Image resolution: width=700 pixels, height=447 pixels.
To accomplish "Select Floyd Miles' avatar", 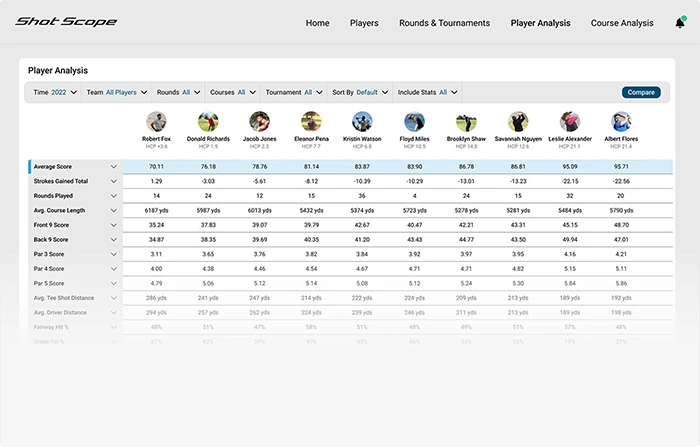I will (414, 121).
